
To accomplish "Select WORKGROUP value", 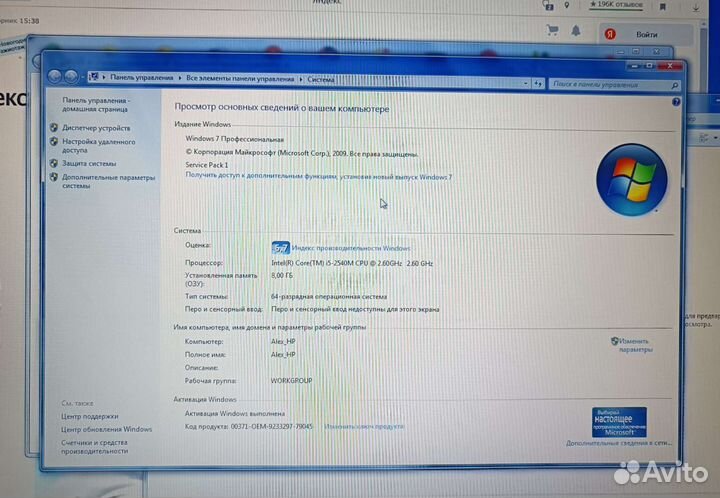I will [291, 380].
